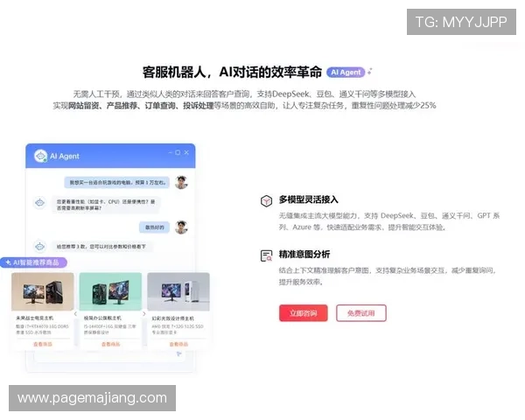Click the 精准意图分析 description paragraph

click(388, 276)
